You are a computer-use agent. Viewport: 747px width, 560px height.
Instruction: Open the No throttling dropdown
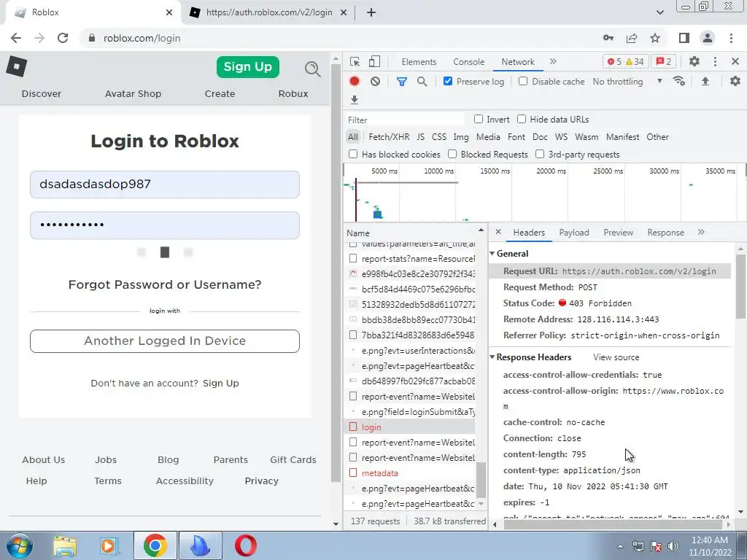click(627, 82)
